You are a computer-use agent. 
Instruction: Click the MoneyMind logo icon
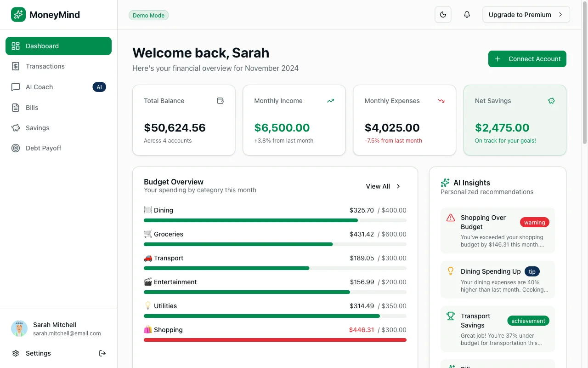click(x=18, y=14)
